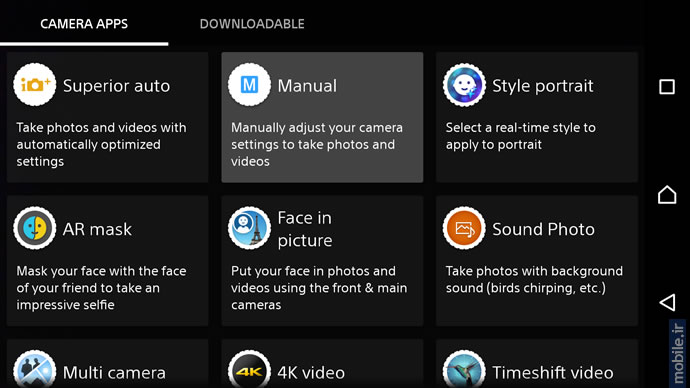This screenshot has height=388, width=690.
Task: Select the CAMERA APPS tab
Action: tap(84, 24)
